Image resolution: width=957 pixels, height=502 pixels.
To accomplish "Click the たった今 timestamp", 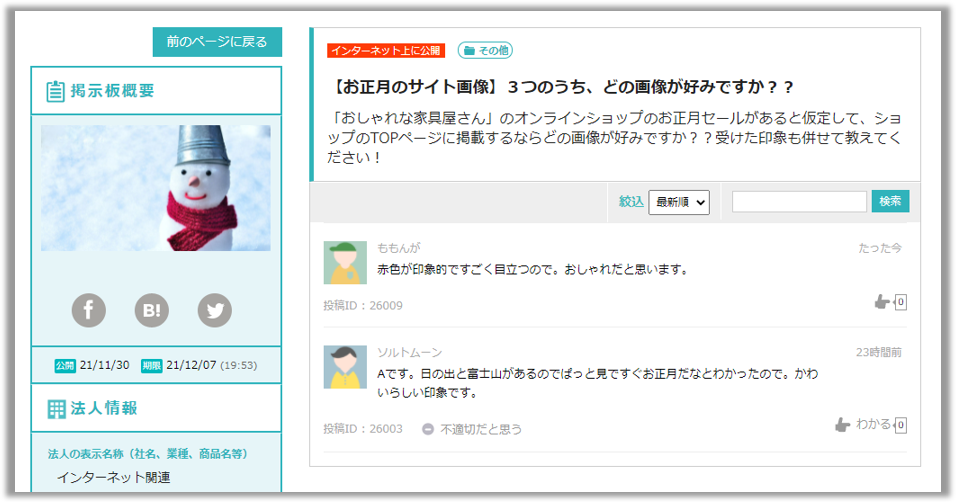I will click(x=880, y=248).
